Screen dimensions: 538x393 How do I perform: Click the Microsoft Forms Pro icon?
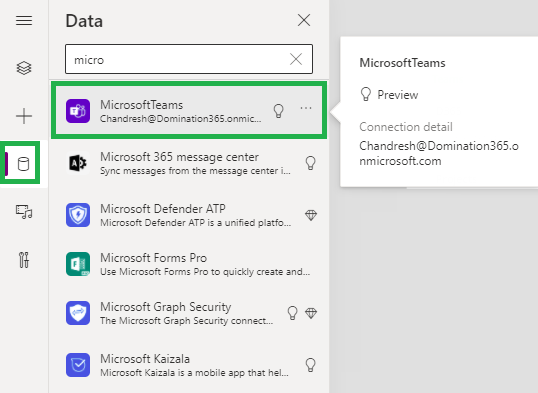pos(78,264)
